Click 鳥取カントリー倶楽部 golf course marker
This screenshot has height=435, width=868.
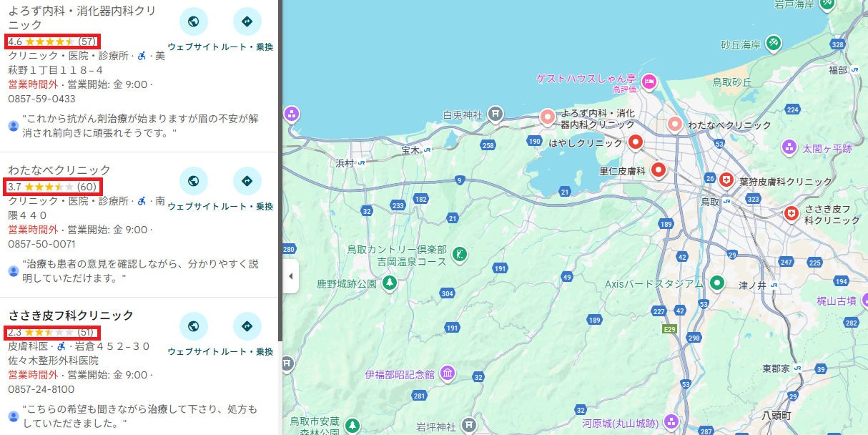click(x=461, y=253)
